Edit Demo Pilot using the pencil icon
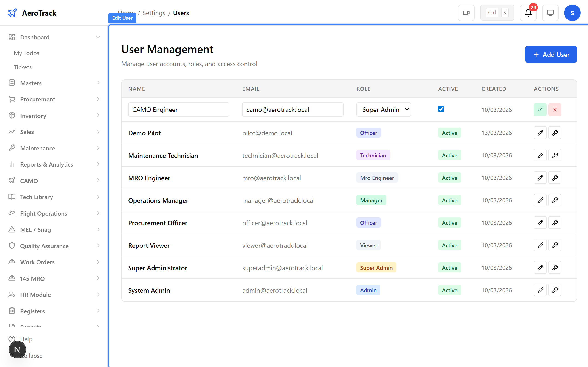Image resolution: width=588 pixels, height=367 pixels. 540,133
